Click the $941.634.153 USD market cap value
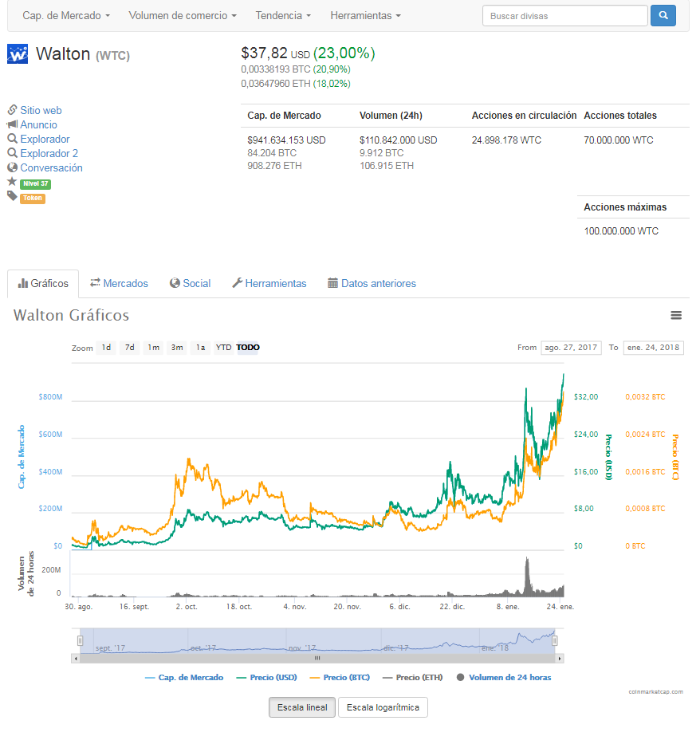The height and width of the screenshot is (740, 700). tap(286, 140)
